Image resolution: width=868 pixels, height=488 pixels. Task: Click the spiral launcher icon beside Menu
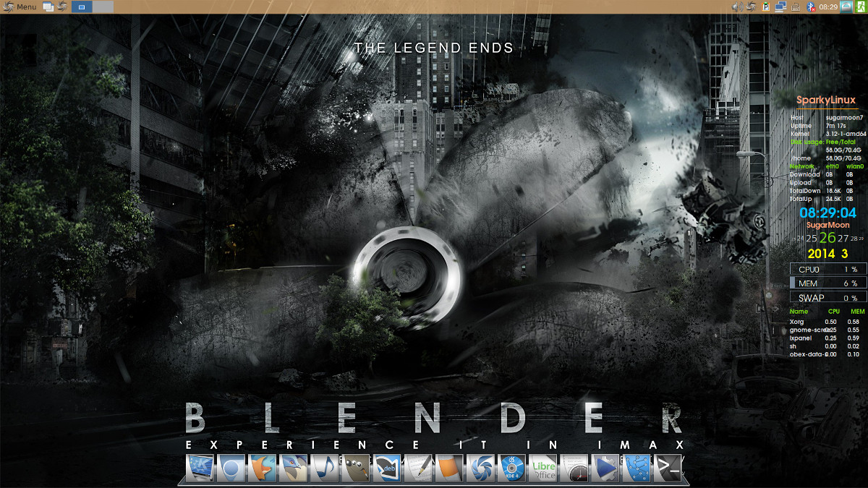pyautogui.click(x=63, y=7)
